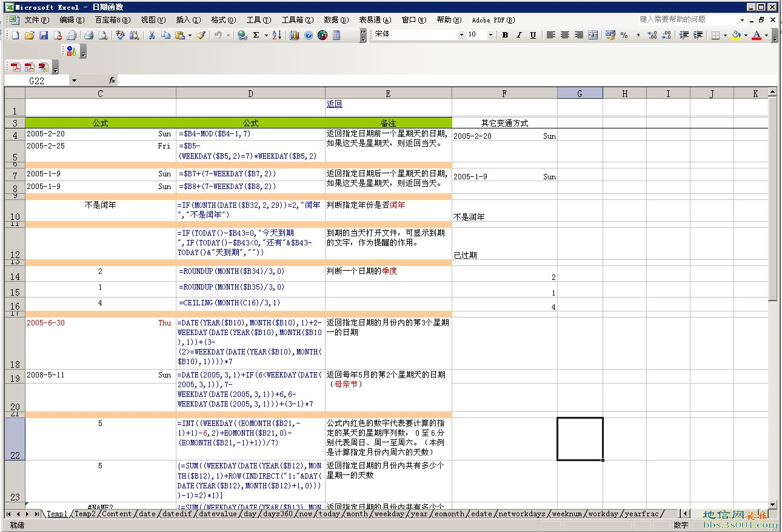Screen dimensions: 782x532
Task: Open the font size dropdown showing 10
Action: (490, 35)
